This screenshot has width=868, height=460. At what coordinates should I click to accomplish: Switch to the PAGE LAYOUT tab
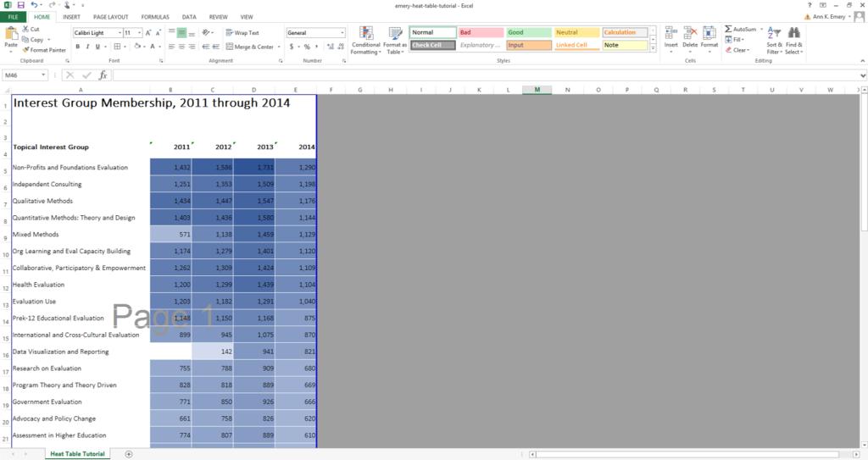click(x=111, y=17)
